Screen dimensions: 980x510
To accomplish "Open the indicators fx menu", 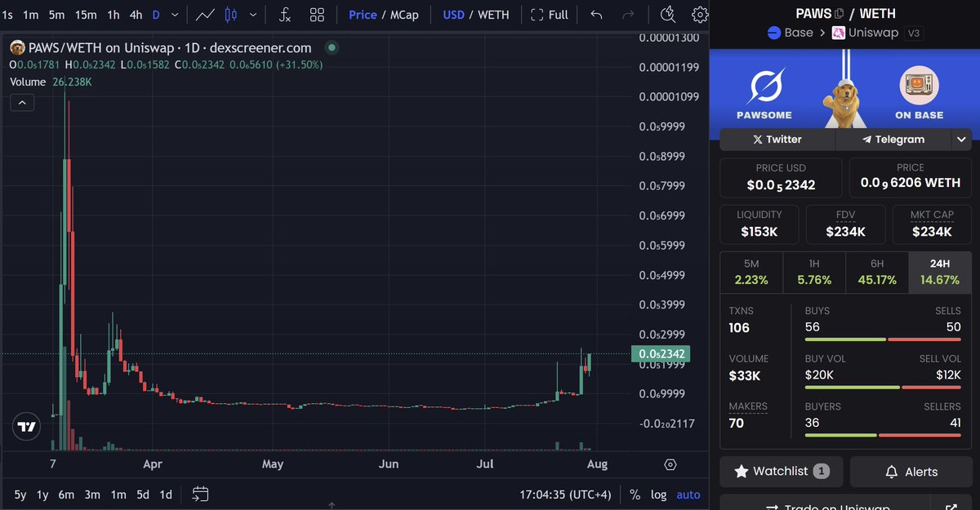I will pyautogui.click(x=284, y=15).
